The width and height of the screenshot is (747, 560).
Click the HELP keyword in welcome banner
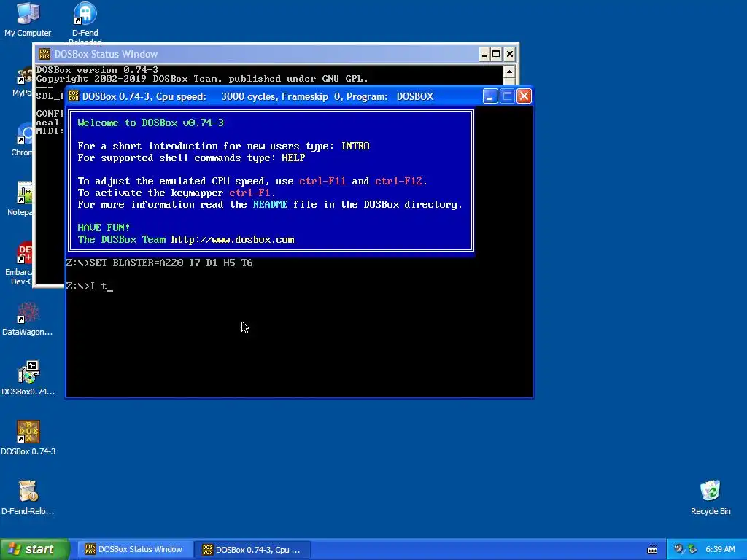click(293, 157)
